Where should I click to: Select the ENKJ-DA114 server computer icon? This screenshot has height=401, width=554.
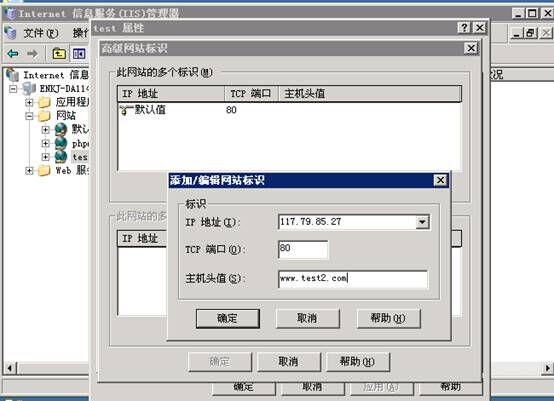(29, 88)
